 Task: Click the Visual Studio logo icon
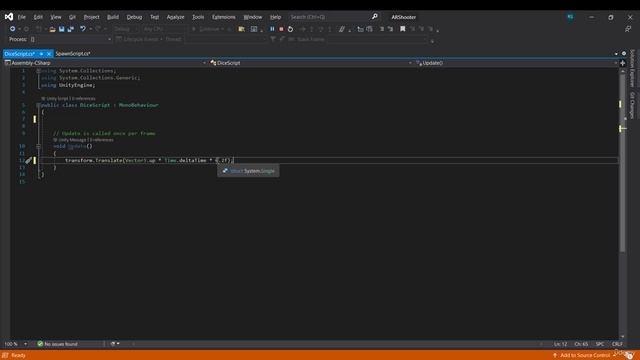point(9,17)
